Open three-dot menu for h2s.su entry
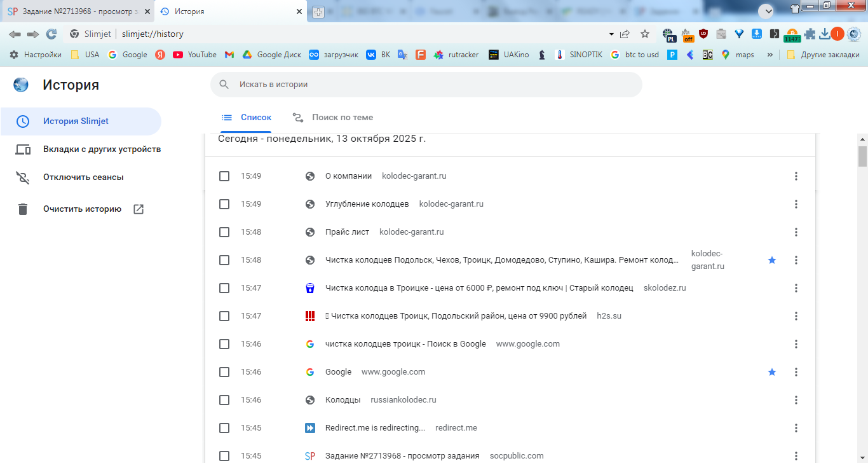The width and height of the screenshot is (868, 463). point(796,316)
